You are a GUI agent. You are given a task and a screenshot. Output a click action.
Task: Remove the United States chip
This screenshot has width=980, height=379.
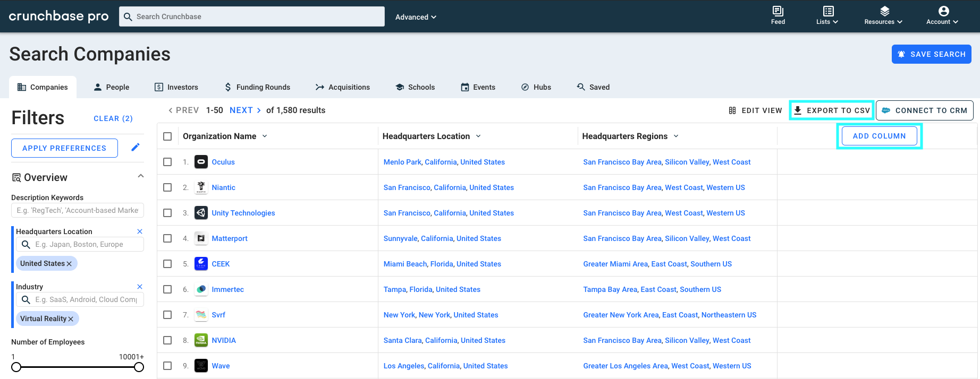pyautogui.click(x=69, y=264)
